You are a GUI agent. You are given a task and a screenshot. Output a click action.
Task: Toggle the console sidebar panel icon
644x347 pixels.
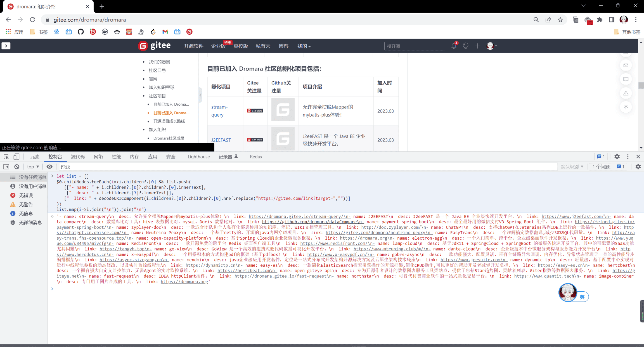click(6, 167)
